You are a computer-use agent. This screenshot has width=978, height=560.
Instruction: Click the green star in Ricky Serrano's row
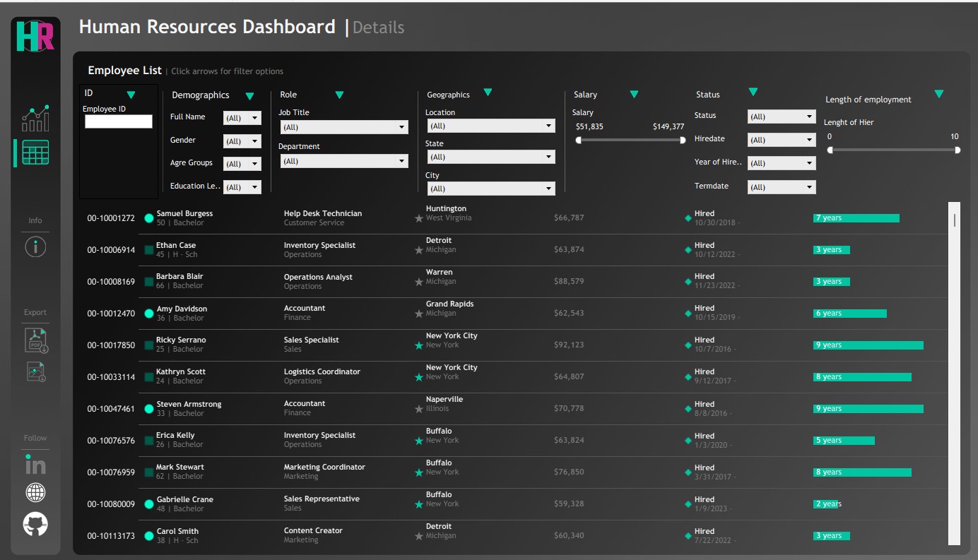pyautogui.click(x=419, y=345)
